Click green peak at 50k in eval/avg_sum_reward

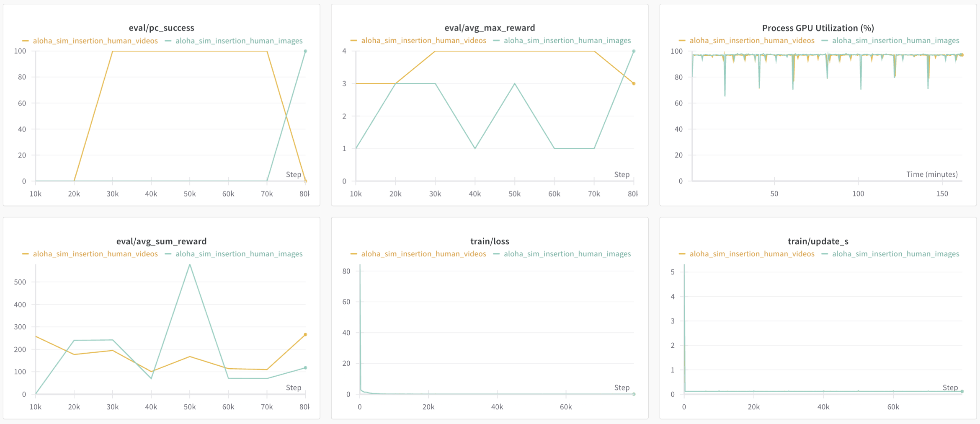pos(190,265)
